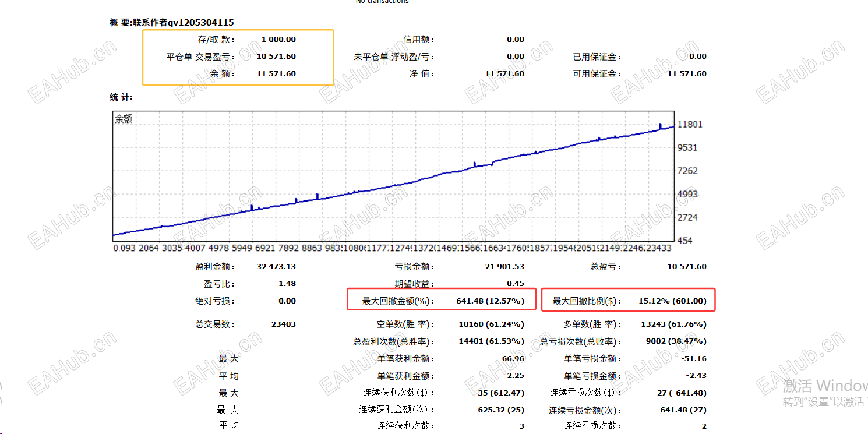Click the average single loss -2.43
Image resolution: width=868 pixels, height=434 pixels.
tap(697, 376)
